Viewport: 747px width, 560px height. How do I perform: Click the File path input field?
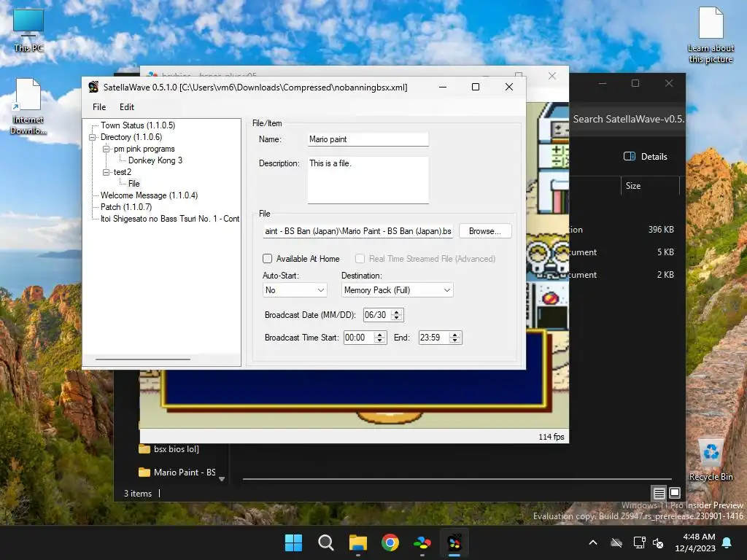[357, 231]
